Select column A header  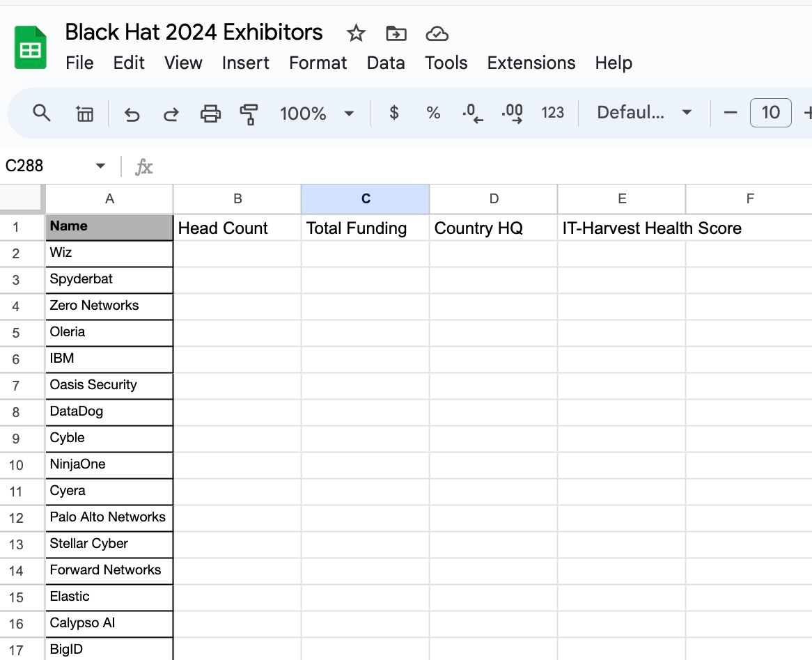109,199
